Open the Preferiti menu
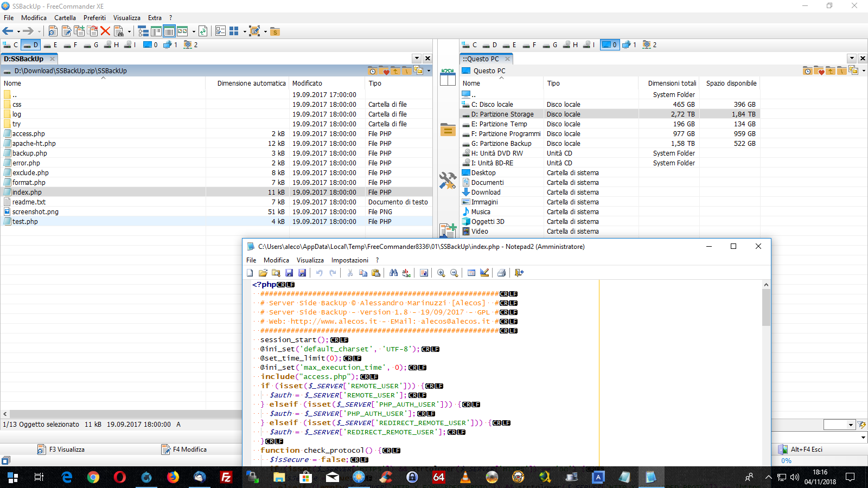The height and width of the screenshot is (488, 868). point(94,18)
